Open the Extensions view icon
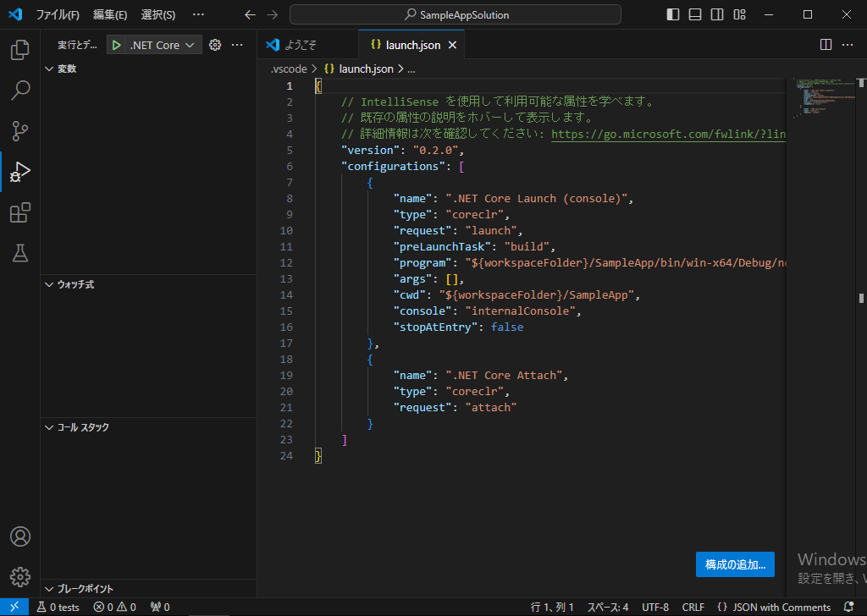 (x=19, y=212)
